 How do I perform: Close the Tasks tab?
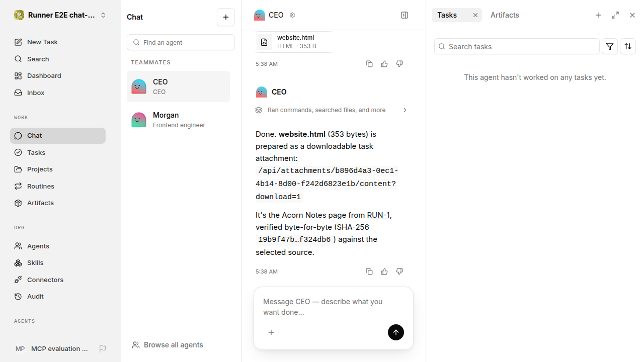tap(475, 15)
